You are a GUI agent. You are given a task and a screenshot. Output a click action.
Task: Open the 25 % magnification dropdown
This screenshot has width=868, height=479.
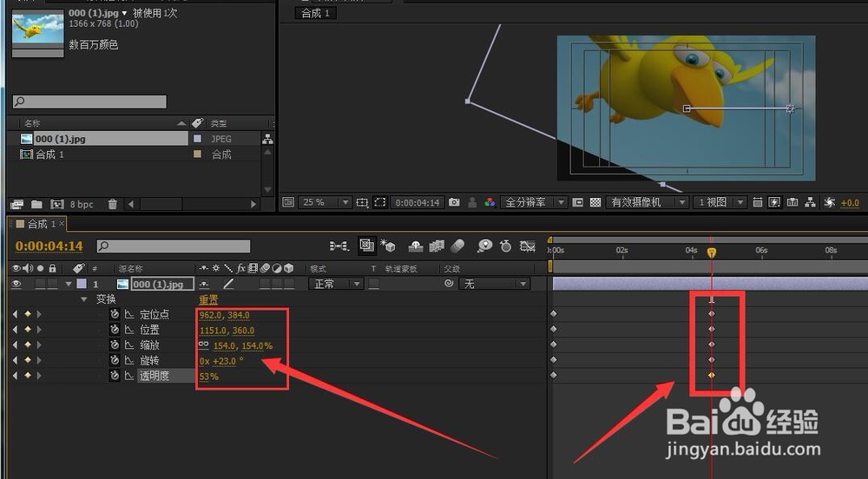tap(325, 202)
